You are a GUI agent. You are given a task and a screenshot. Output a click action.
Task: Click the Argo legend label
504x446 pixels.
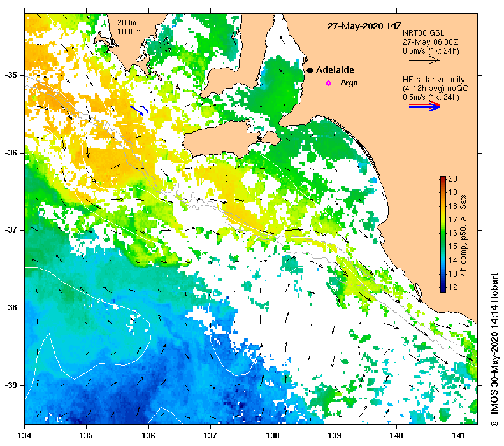click(x=349, y=83)
